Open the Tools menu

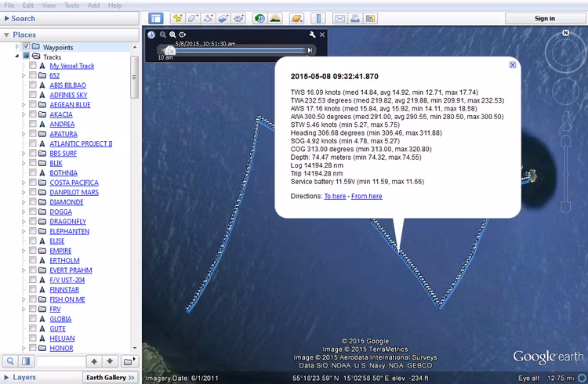[71, 5]
